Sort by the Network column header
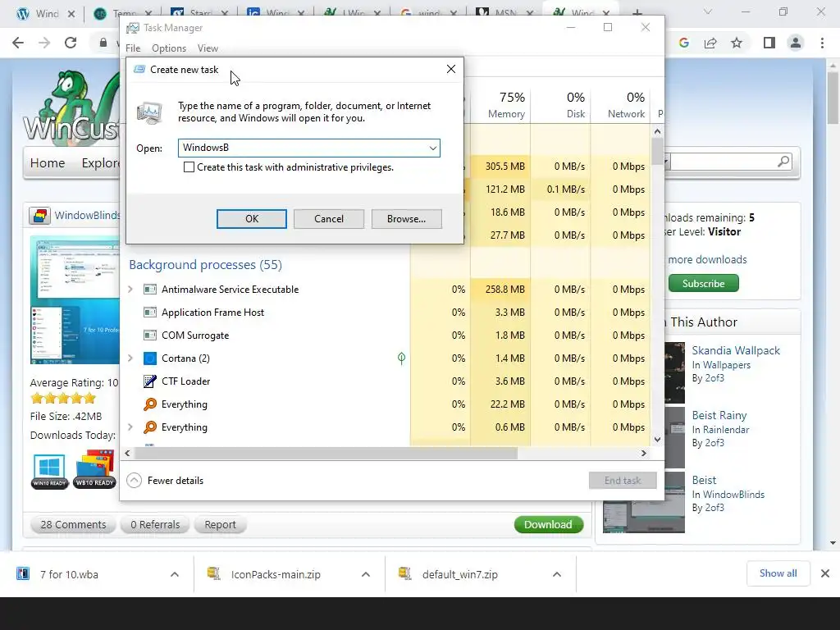840x630 pixels. [x=621, y=105]
